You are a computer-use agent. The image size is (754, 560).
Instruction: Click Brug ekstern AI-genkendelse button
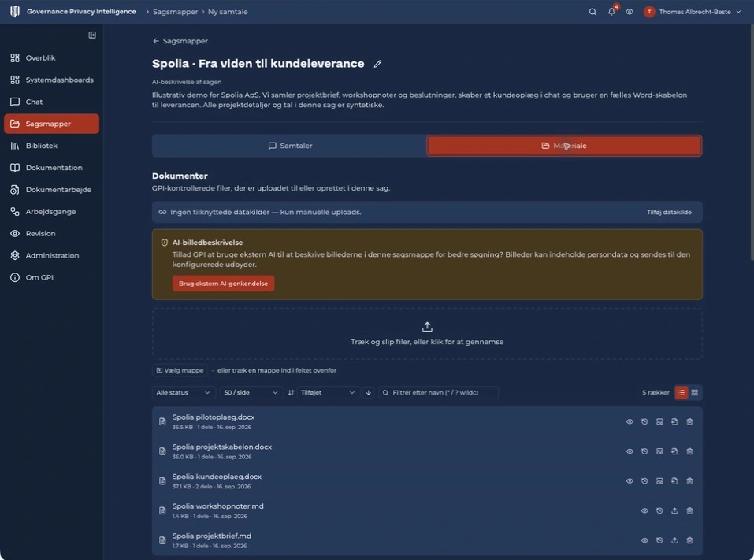(224, 284)
